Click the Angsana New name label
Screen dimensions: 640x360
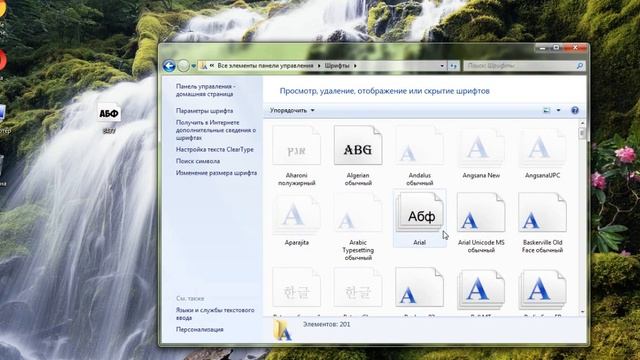[x=481, y=175]
